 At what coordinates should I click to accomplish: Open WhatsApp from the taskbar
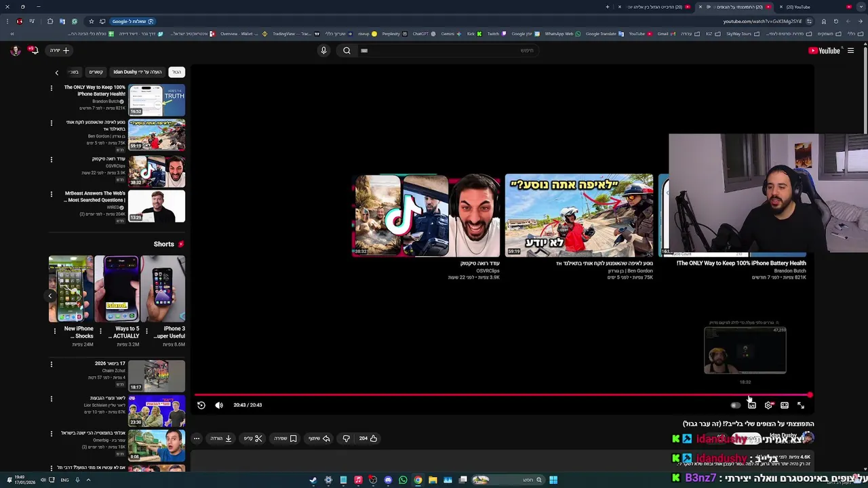tap(403, 480)
